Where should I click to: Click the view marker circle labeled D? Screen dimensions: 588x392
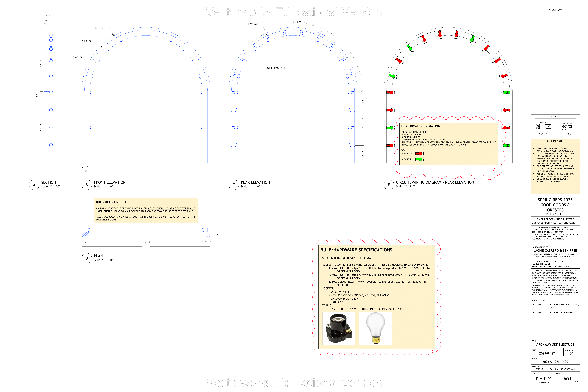87,258
